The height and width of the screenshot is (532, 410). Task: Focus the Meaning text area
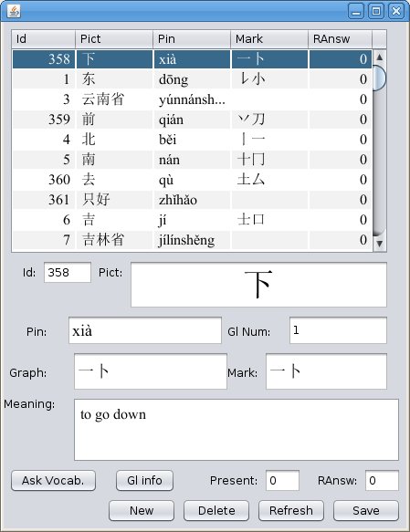[237, 430]
